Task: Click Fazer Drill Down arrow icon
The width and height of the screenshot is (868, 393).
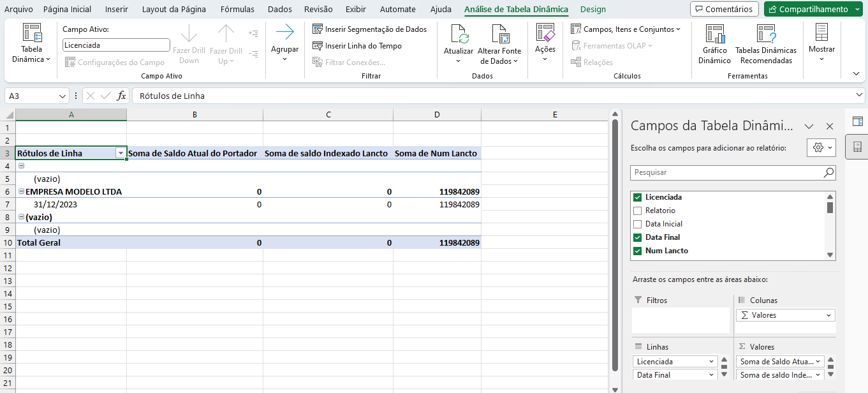Action: pyautogui.click(x=189, y=33)
